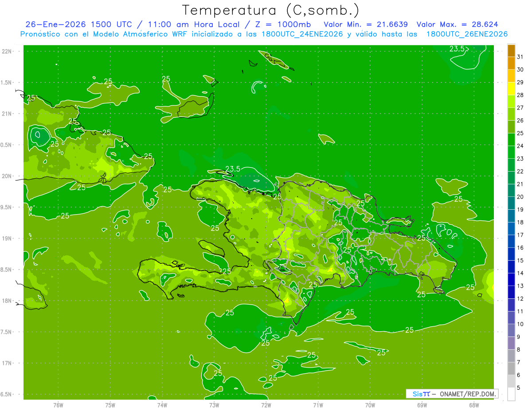Pick the dark blue legend swatch between 13 and 14
Viewport: 532px width, 411px height.
point(511,279)
